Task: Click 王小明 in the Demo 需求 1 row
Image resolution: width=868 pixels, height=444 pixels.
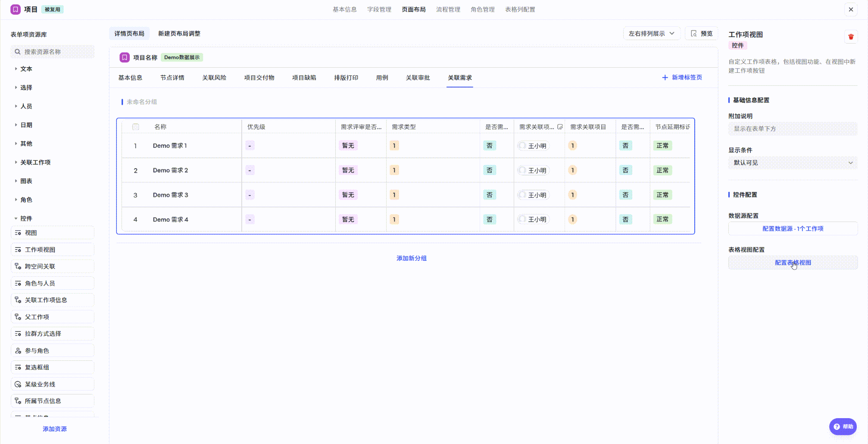Action: tap(534, 146)
